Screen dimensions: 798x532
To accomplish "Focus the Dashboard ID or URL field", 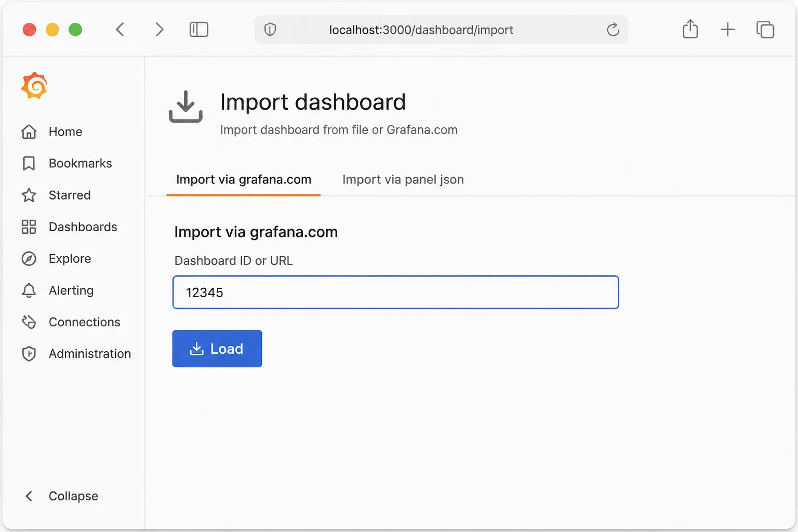I will click(x=396, y=292).
